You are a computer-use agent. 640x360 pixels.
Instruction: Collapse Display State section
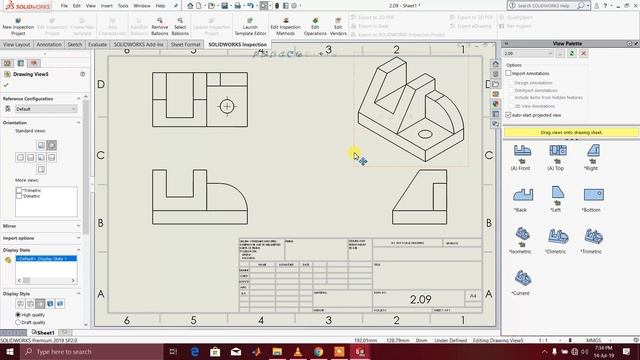78,250
